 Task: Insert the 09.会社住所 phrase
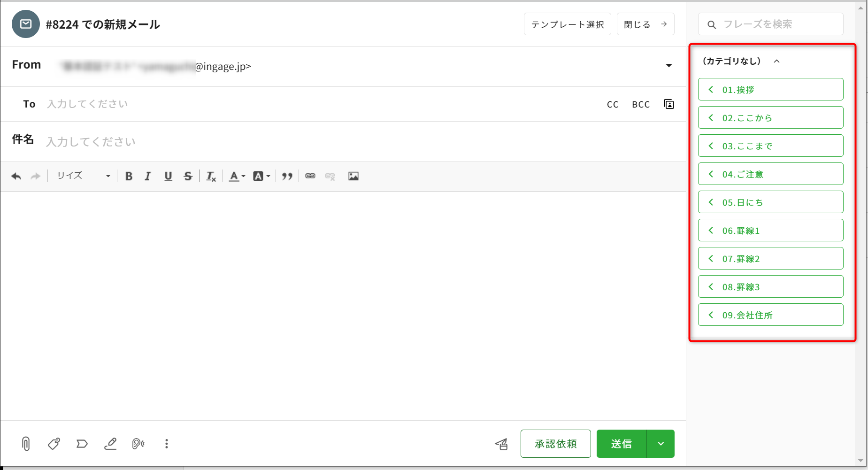coord(770,315)
